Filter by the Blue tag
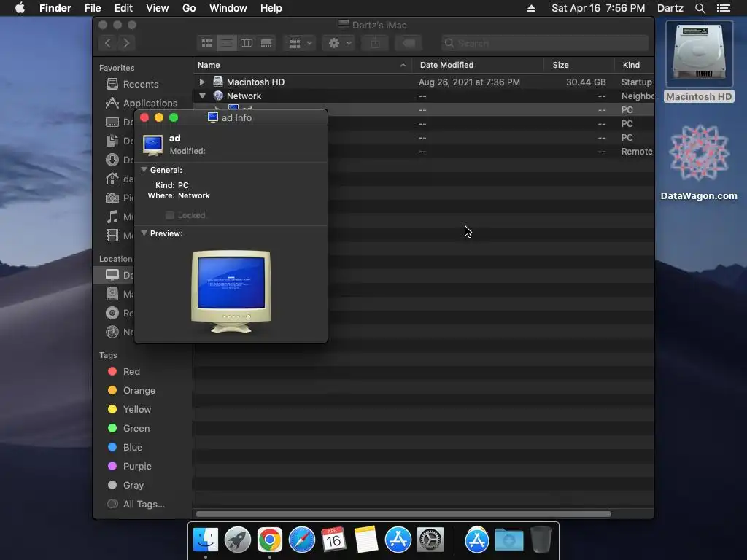Screen dimensions: 747x560 point(125,447)
